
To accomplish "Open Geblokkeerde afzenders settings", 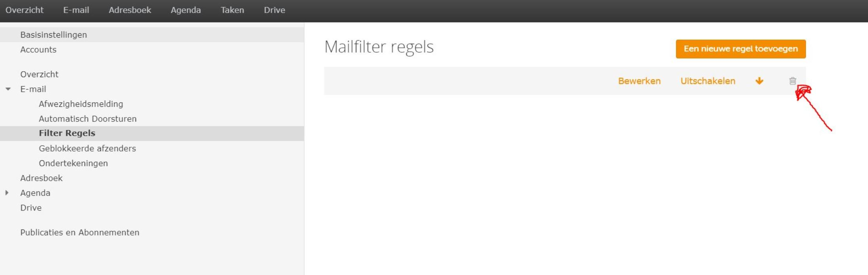I will click(x=87, y=148).
